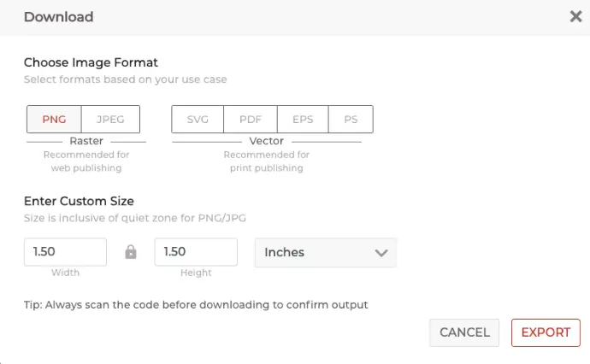Click the Download dialog title
Viewport: 590px width, 364px height.
59,17
